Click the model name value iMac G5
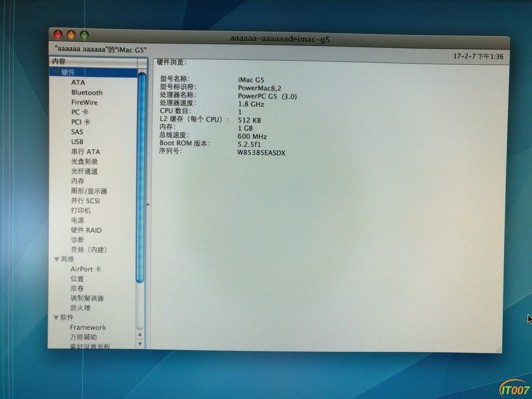 tap(251, 80)
